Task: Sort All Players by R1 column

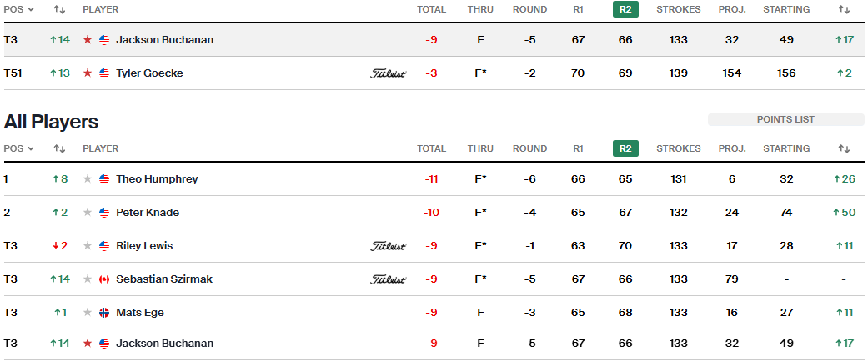Action: (578, 149)
